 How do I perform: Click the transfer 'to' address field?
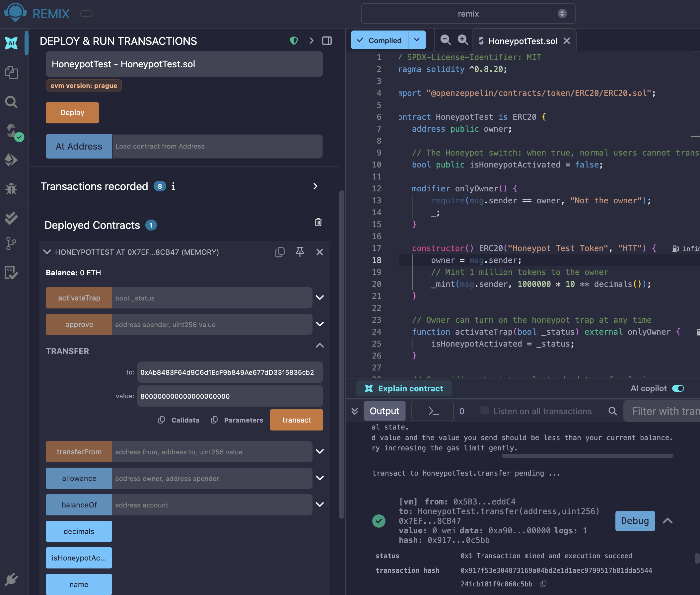(x=230, y=372)
